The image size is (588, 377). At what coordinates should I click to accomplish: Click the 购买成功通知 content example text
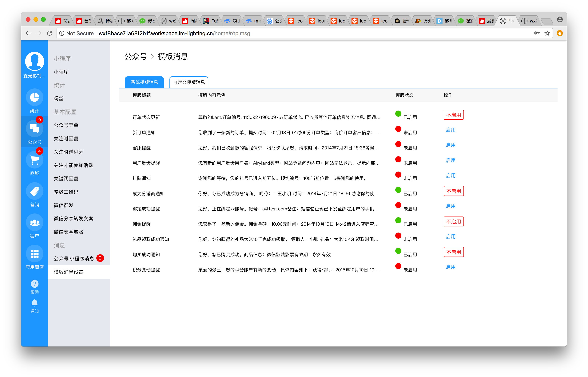click(264, 255)
